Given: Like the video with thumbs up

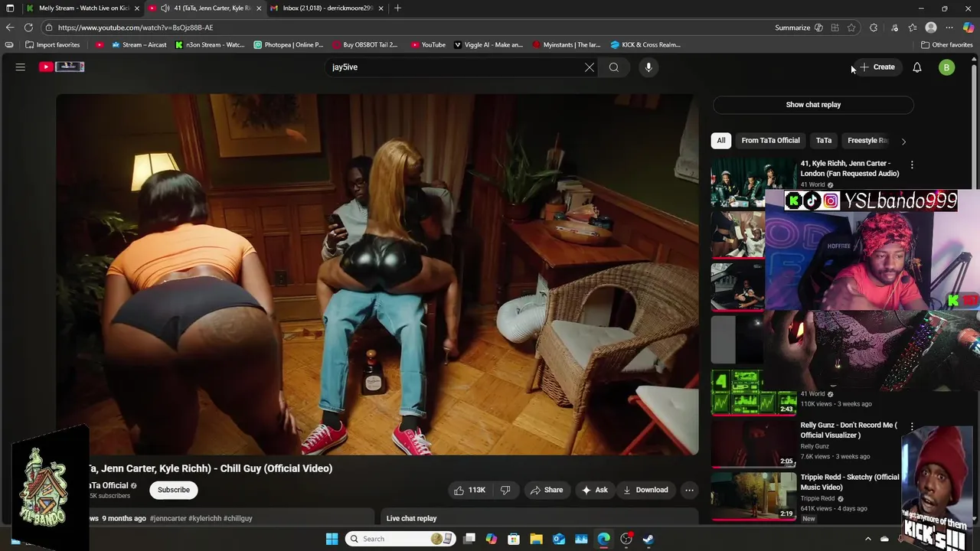Looking at the screenshot, I should point(469,490).
